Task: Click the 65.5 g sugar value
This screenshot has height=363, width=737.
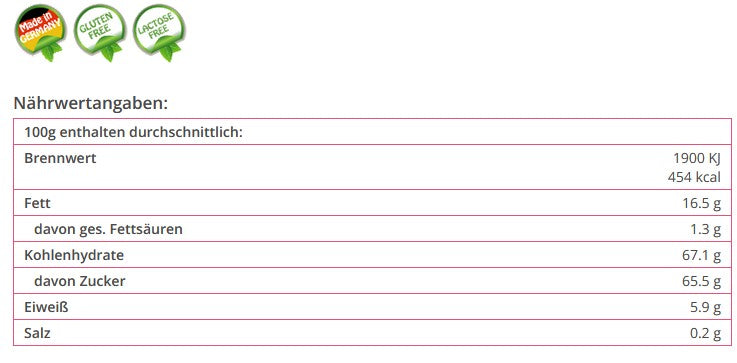Action: point(701,281)
